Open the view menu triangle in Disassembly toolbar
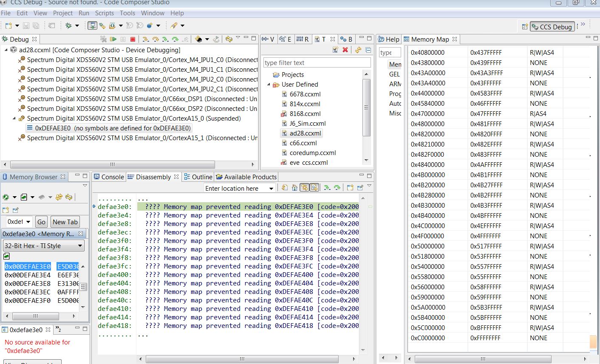Screen dimensions: 600x364 369,186
